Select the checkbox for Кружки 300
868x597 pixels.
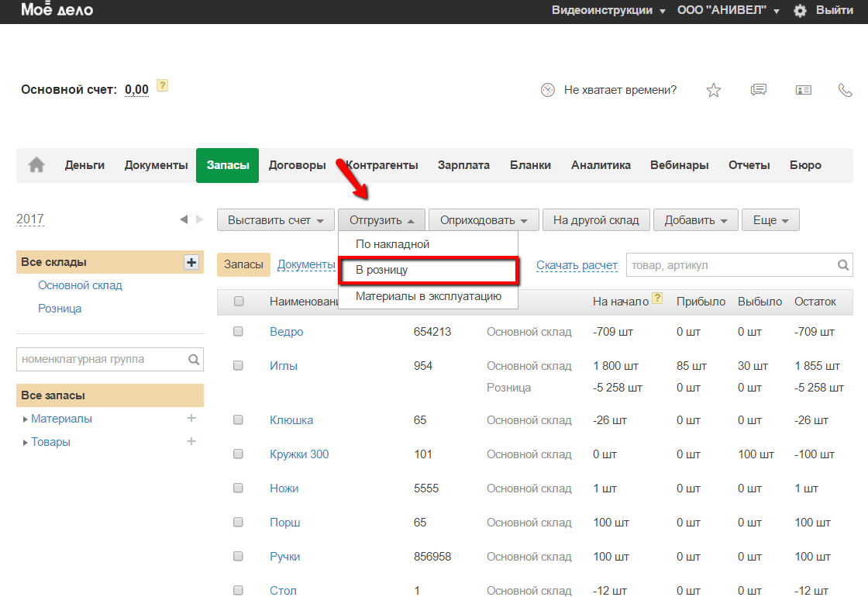coord(239,454)
